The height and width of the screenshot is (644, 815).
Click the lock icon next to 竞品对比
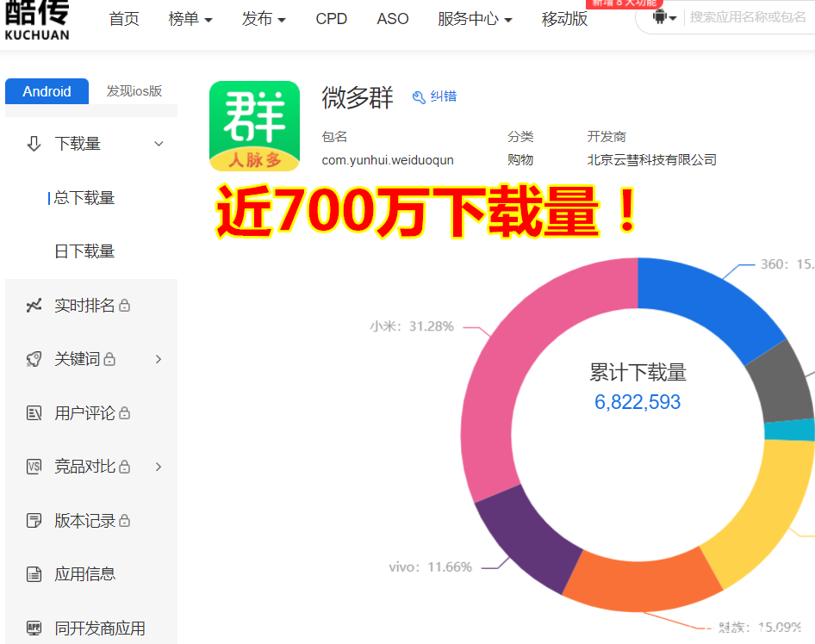[124, 467]
